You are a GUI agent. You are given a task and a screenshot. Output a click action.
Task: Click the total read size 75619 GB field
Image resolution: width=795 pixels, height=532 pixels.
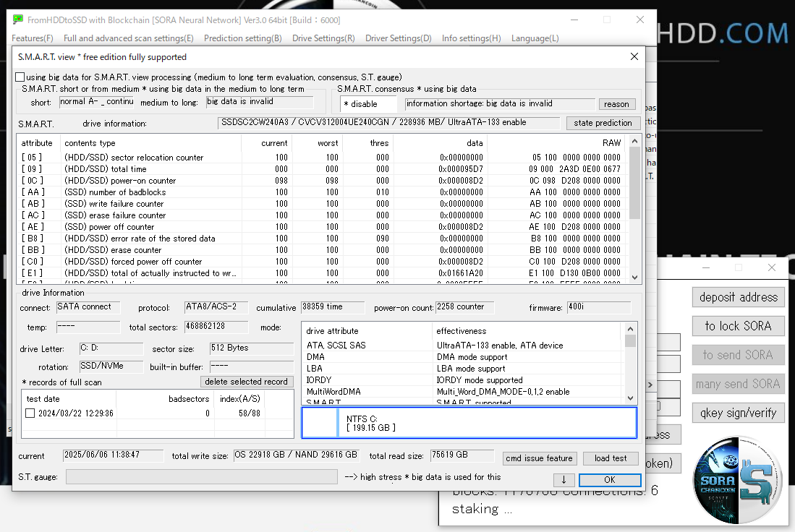462,455
